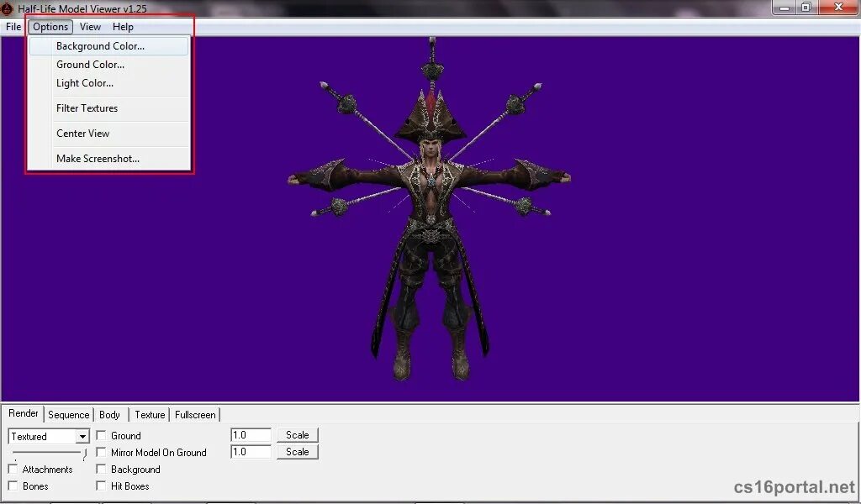Restore down the Model Viewer window
Viewport: 861px width, 504px height.
806,7
